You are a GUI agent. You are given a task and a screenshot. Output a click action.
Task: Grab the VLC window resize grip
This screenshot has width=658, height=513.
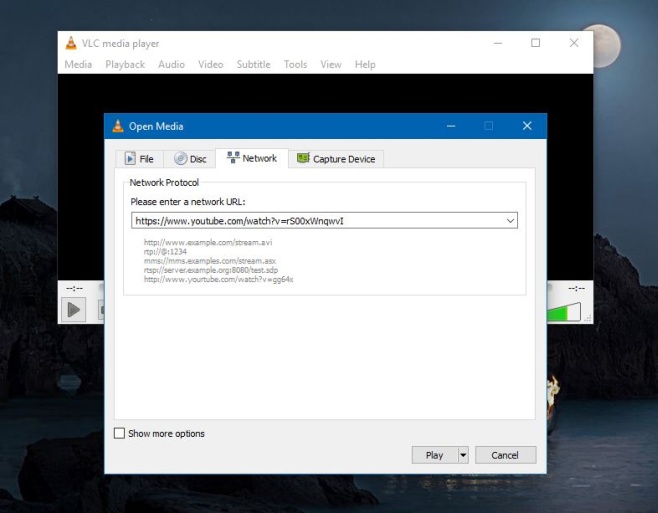[588, 319]
